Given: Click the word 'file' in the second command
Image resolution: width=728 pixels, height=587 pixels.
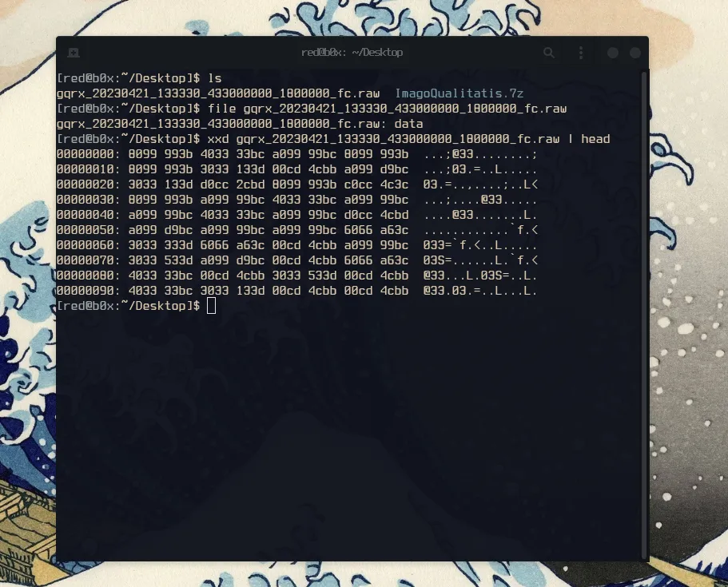Looking at the screenshot, I should (x=221, y=109).
